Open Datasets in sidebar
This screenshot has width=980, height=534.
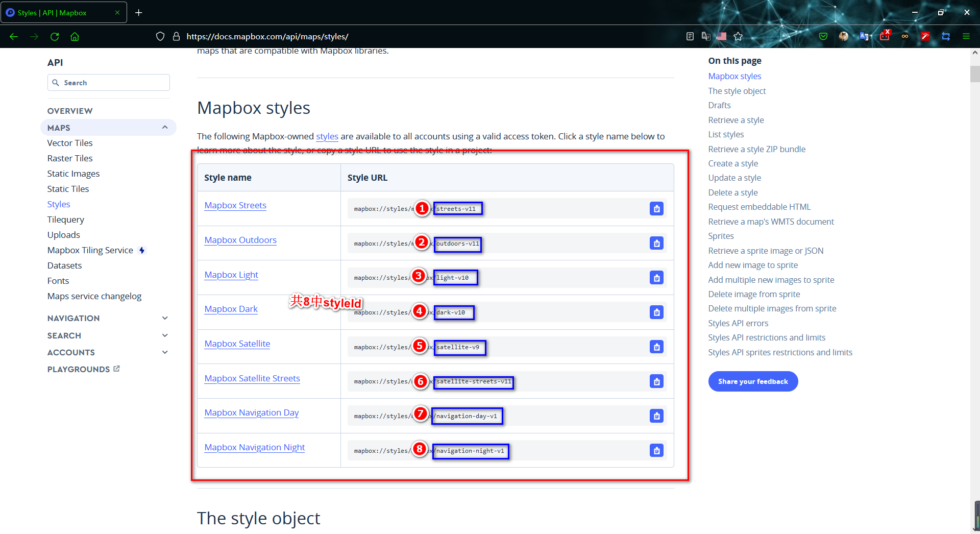point(64,265)
